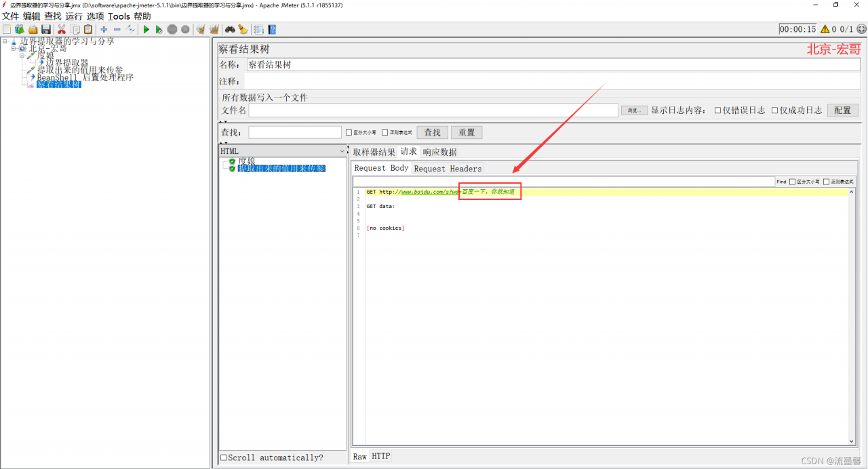Click the gray Shutdown icon
The height and width of the screenshot is (469, 868).
pyautogui.click(x=185, y=29)
